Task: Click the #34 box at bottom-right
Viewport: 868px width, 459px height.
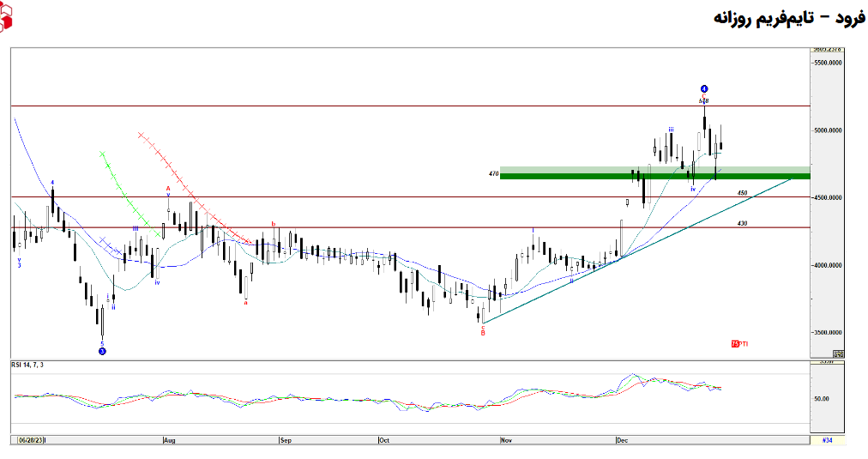Action: coord(827,439)
